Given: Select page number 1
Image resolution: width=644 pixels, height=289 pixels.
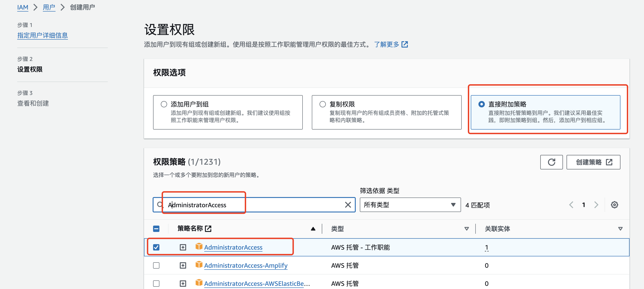Looking at the screenshot, I should pos(584,205).
